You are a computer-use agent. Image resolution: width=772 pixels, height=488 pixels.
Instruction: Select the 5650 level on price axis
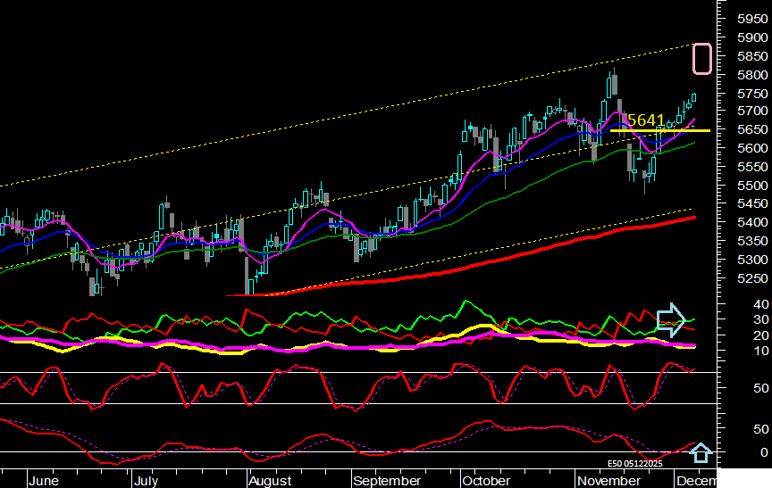(x=745, y=130)
